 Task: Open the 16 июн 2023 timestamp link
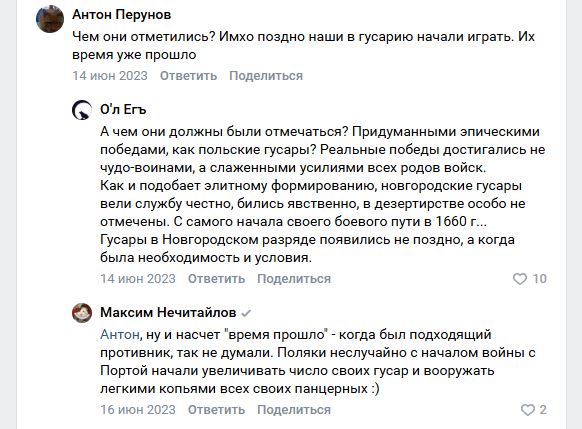point(138,410)
